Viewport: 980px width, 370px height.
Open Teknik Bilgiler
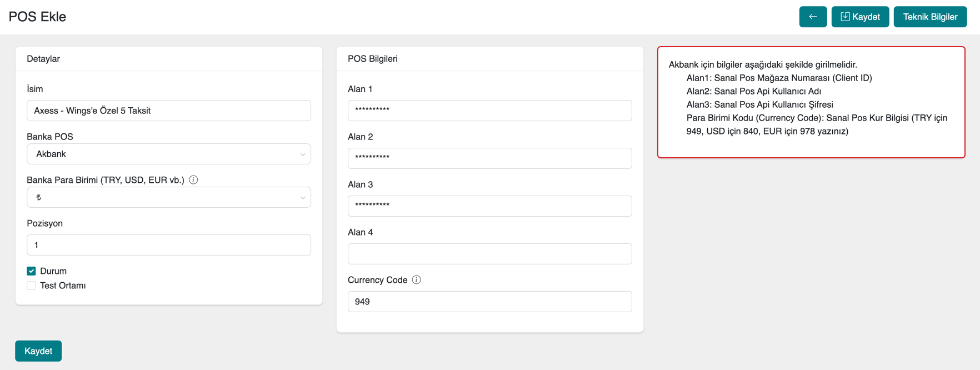click(x=929, y=17)
